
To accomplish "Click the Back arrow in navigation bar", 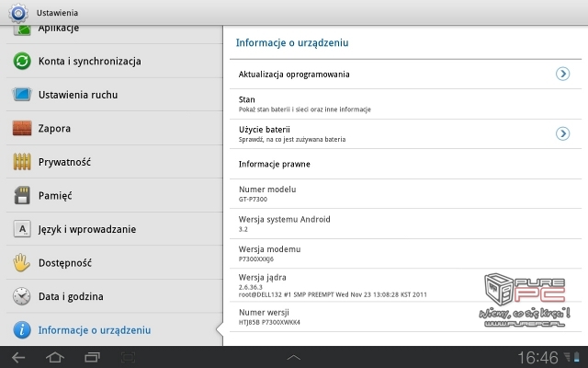I will click(x=18, y=358).
